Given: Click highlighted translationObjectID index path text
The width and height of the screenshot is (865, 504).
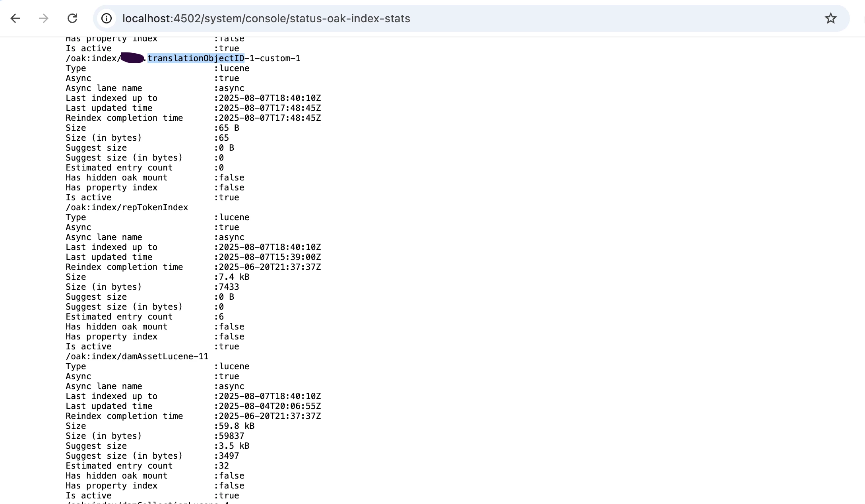Looking at the screenshot, I should click(196, 58).
